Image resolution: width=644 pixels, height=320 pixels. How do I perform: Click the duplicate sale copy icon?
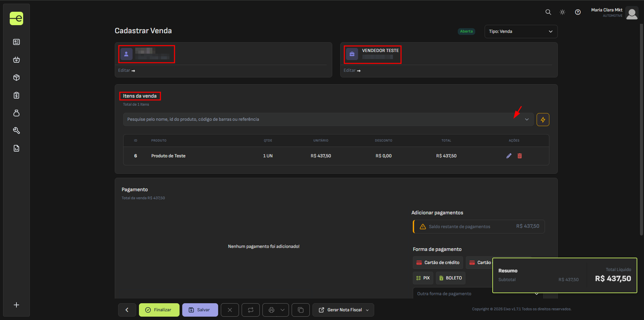pyautogui.click(x=300, y=310)
